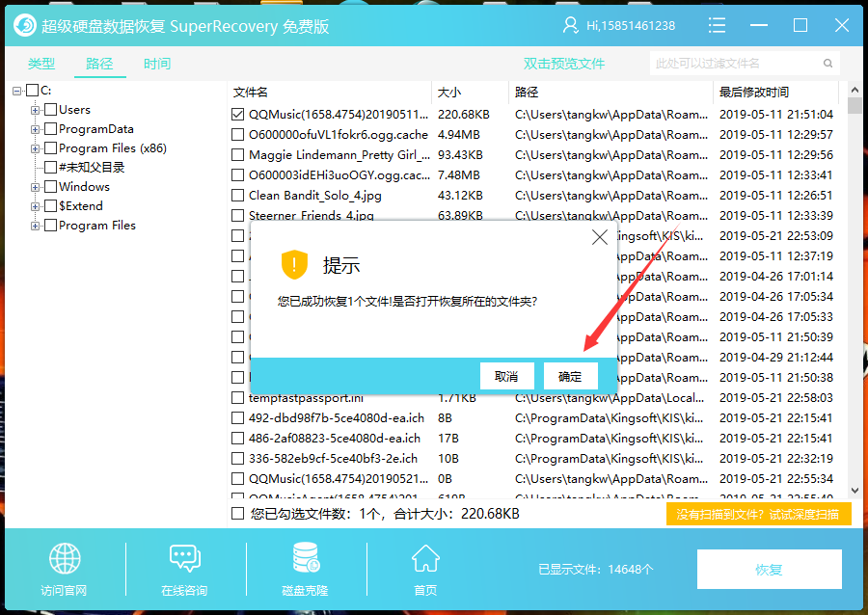Check the 486-2af08823-5ce4080d-ea.ich checkbox
The image size is (868, 615).
[x=237, y=439]
